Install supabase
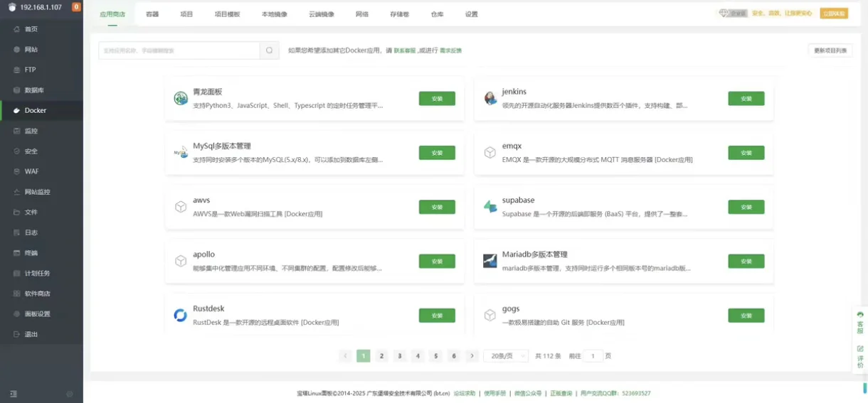The width and height of the screenshot is (868, 403). click(746, 207)
